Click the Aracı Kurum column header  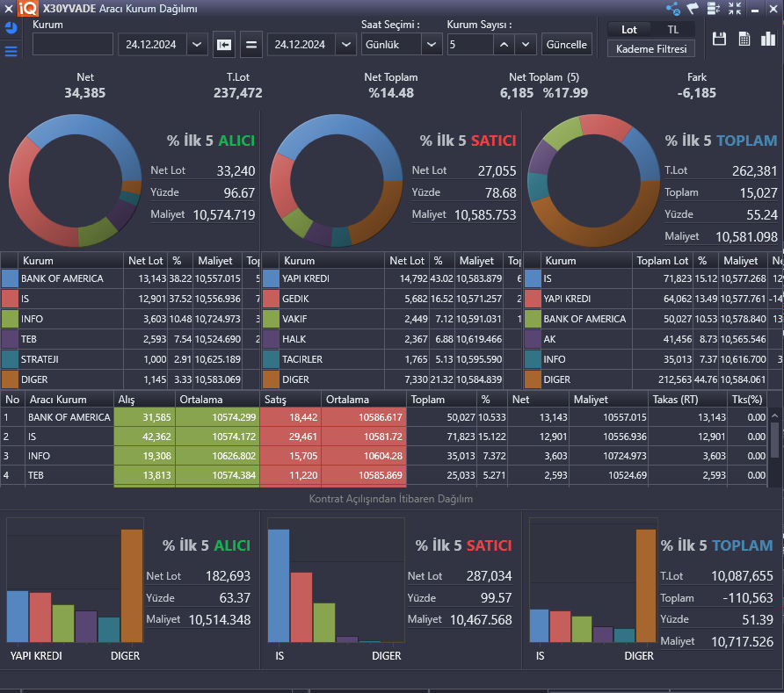(x=69, y=400)
